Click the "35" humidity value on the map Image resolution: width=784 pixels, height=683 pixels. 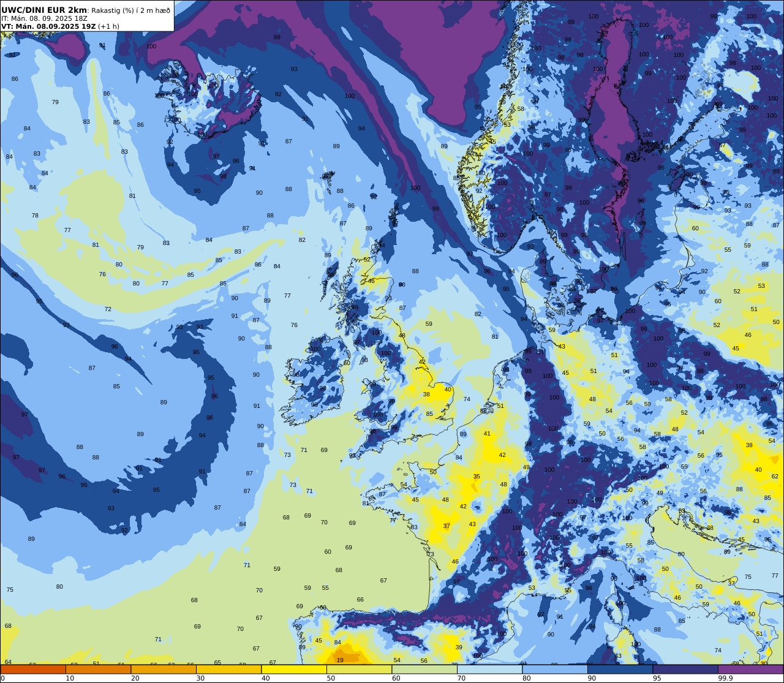click(477, 476)
